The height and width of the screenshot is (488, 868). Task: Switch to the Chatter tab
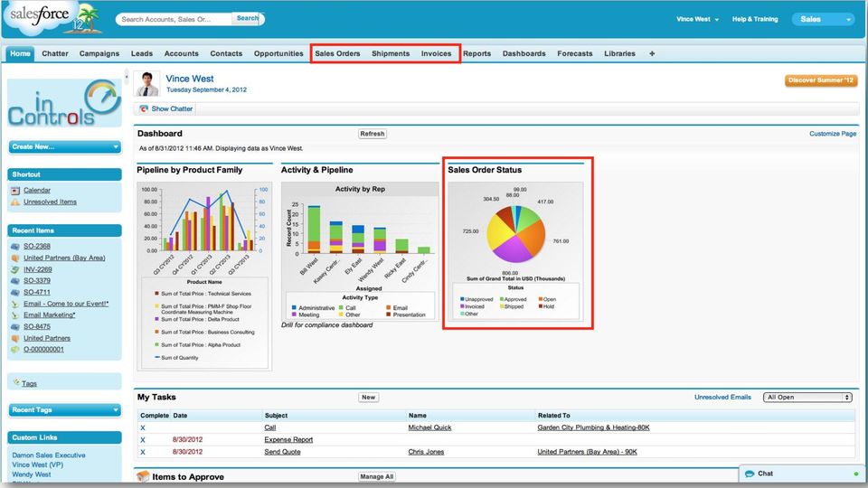55,53
